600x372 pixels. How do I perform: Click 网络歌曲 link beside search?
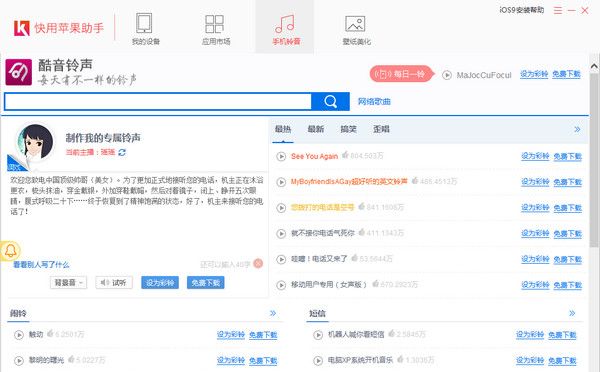[x=374, y=102]
